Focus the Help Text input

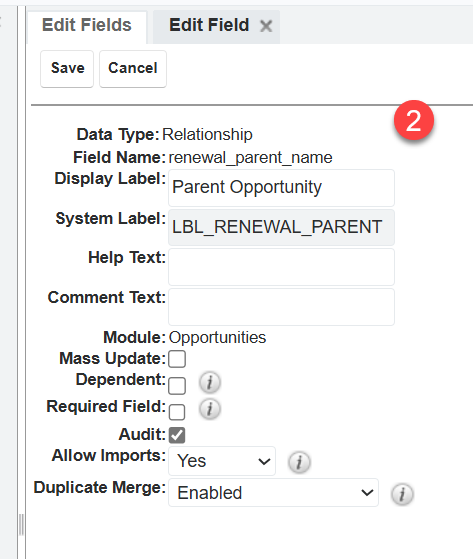[281, 267]
